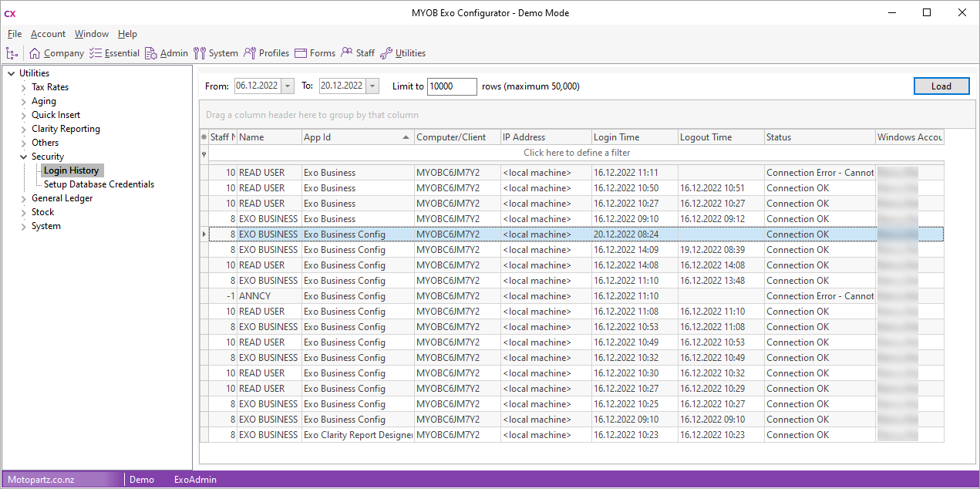Viewport: 980px width, 489px height.
Task: Open the Profiles toolbar section
Action: pyautogui.click(x=266, y=53)
